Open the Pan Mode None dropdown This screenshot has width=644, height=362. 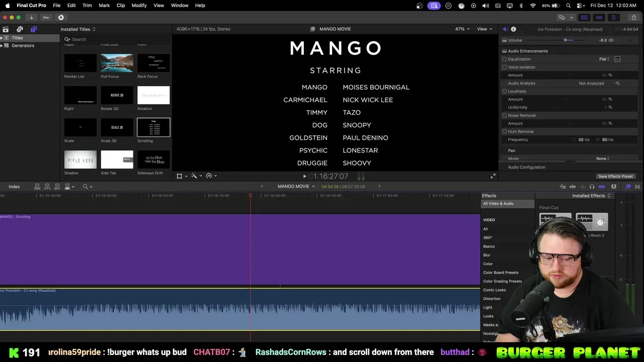click(x=603, y=158)
